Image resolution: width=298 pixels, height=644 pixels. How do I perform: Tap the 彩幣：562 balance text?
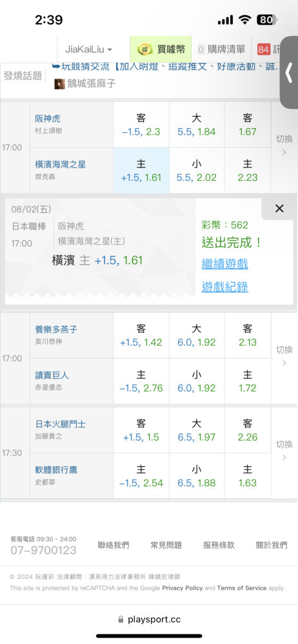click(224, 225)
